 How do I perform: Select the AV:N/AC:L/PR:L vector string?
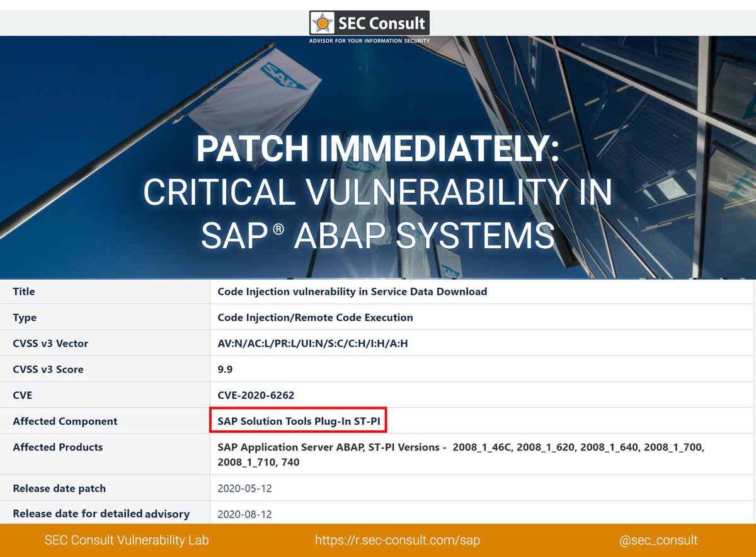312,343
